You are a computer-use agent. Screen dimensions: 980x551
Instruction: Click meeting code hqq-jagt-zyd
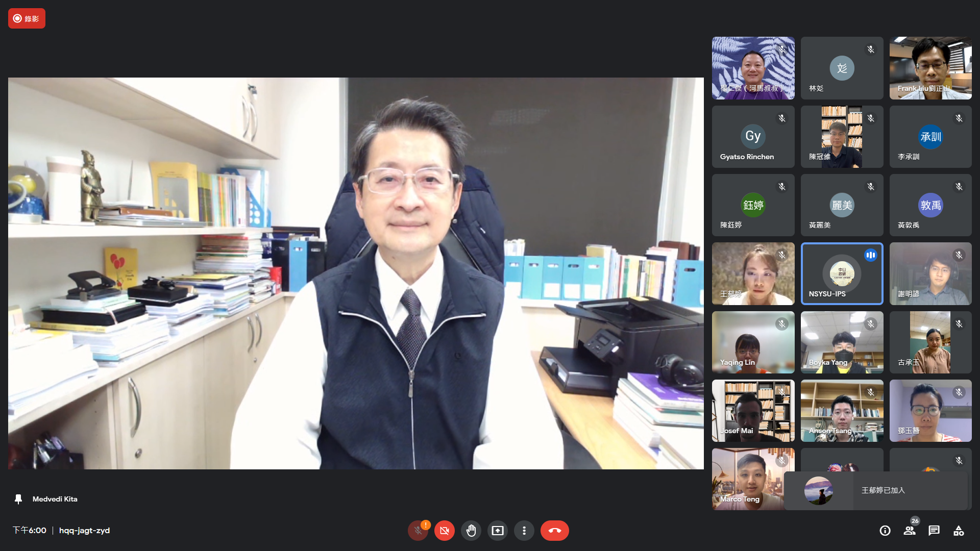84,531
